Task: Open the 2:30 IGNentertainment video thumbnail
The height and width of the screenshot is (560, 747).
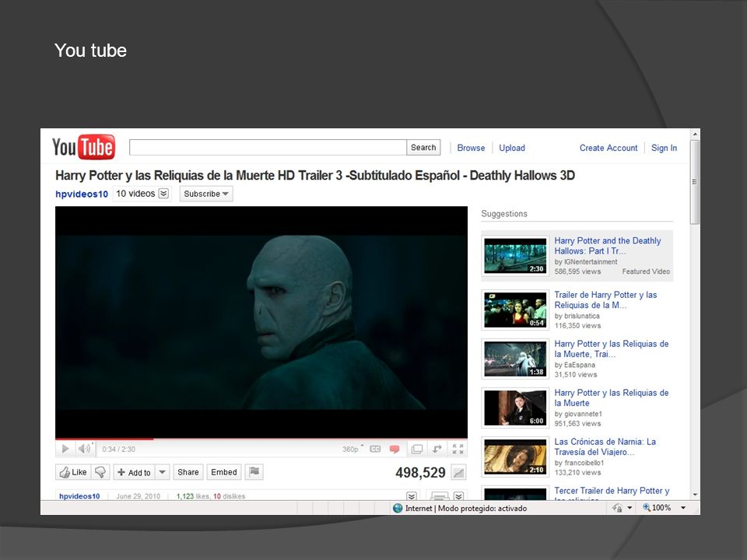Action: pyautogui.click(x=515, y=256)
